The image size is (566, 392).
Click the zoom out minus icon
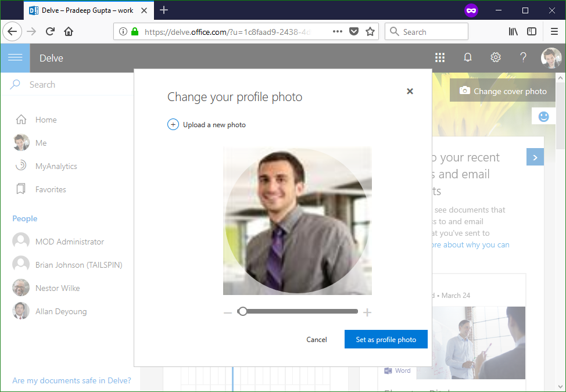tap(228, 313)
